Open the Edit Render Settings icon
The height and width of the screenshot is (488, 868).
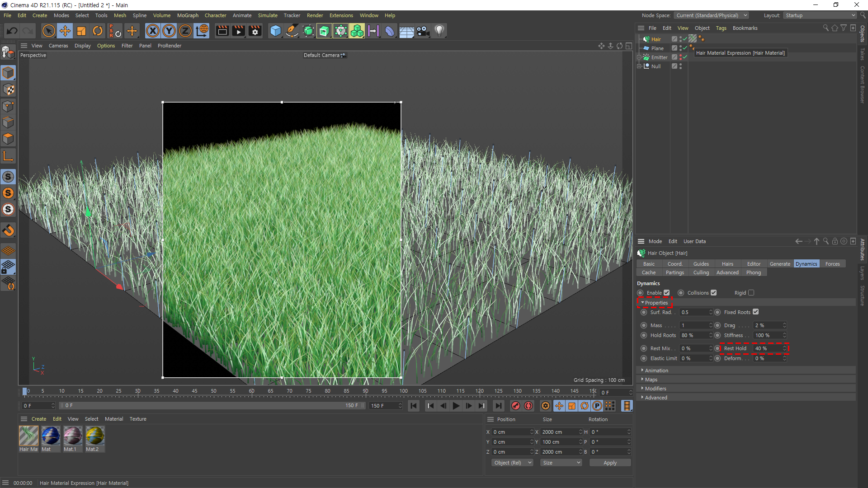point(255,31)
